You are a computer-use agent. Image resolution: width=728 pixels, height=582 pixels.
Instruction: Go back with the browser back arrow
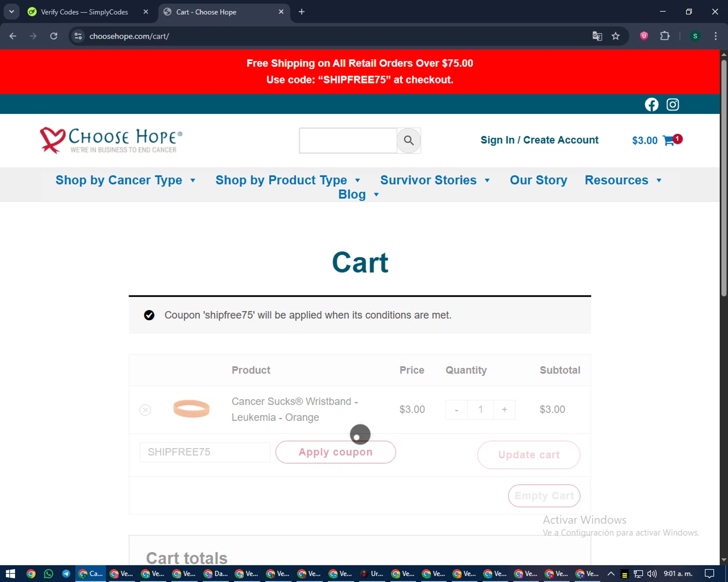[13, 36]
